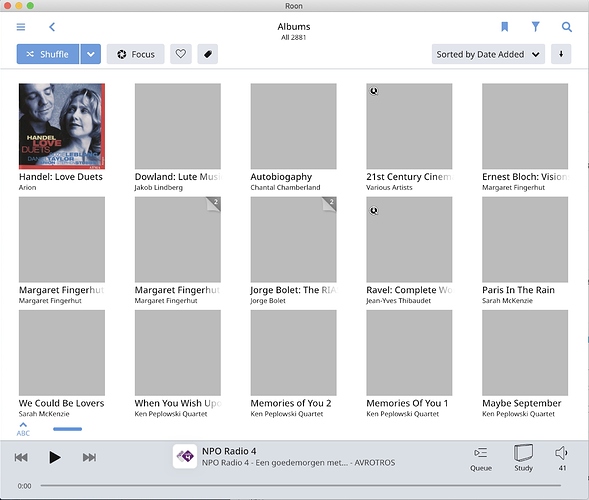Click the Autobiography album title

(x=281, y=177)
